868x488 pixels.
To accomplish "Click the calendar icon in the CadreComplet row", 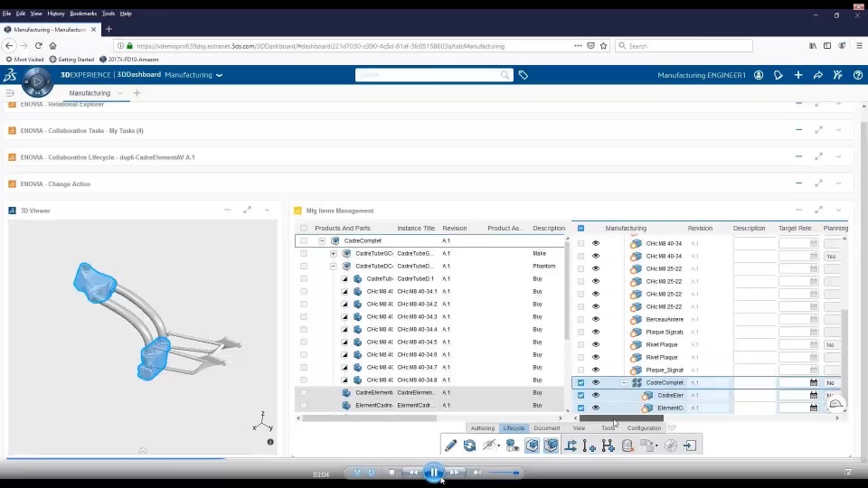I will click(x=813, y=382).
